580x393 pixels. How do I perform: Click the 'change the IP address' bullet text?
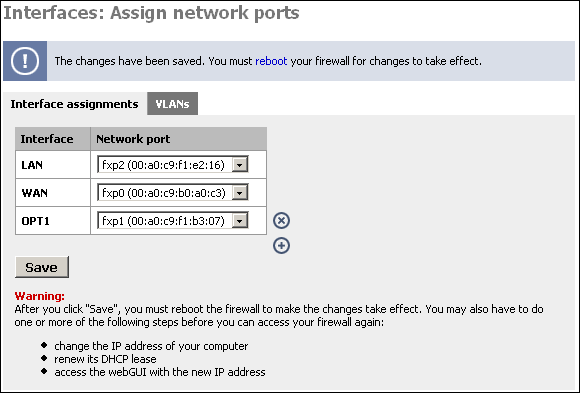tap(151, 346)
